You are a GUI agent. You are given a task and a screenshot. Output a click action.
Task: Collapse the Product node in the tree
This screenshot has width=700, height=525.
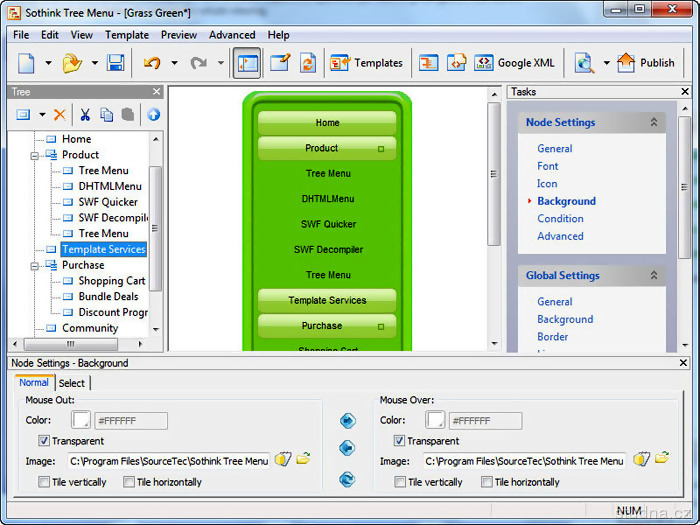pos(35,155)
